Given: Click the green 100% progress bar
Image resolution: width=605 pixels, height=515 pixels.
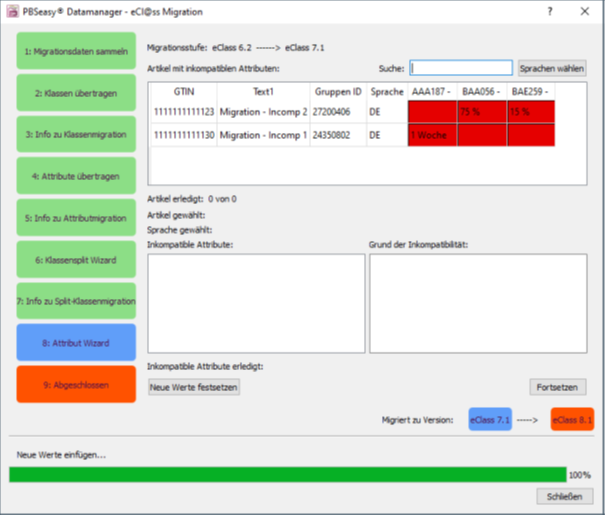Looking at the screenshot, I should tap(288, 474).
